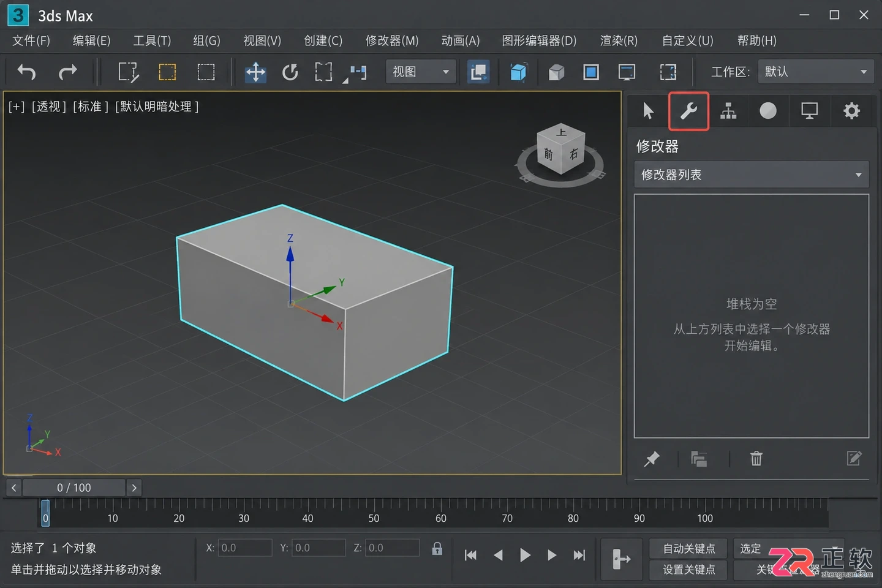Open the Display panel monitor tab

809,111
